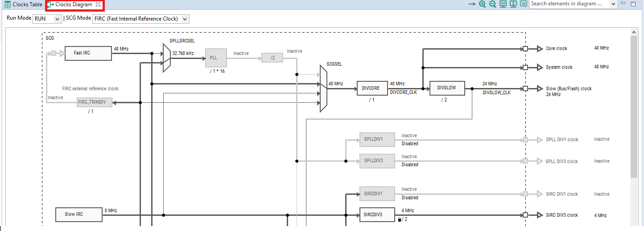
Task: Open the Run Mode dropdown
Action: (47, 19)
